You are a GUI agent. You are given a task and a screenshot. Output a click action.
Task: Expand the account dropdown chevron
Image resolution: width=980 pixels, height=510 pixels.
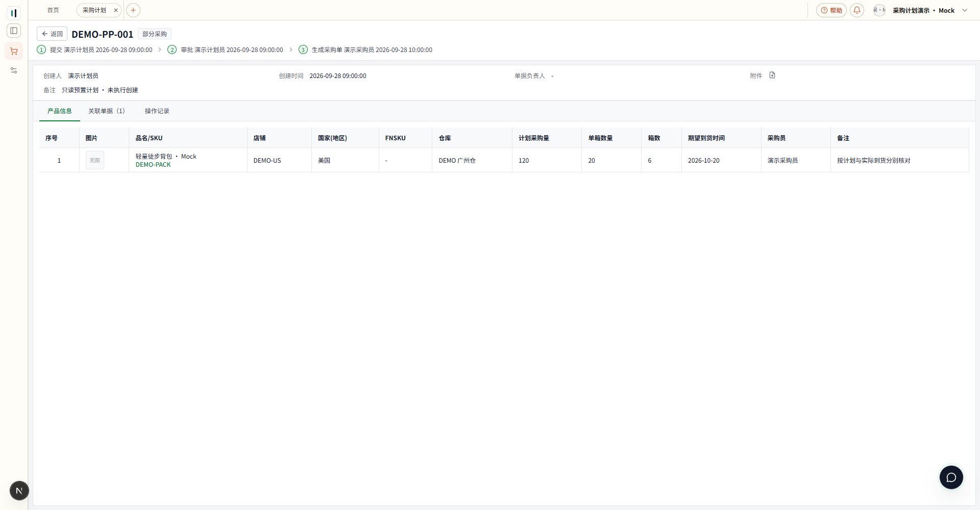click(x=965, y=10)
